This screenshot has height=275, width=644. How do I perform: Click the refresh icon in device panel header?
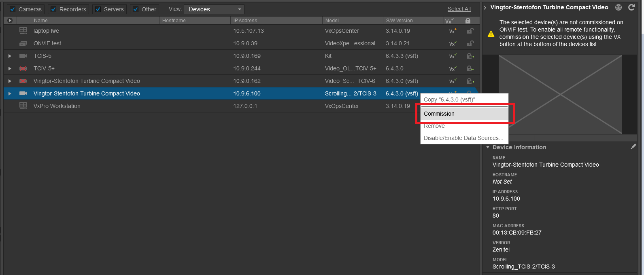click(x=631, y=7)
